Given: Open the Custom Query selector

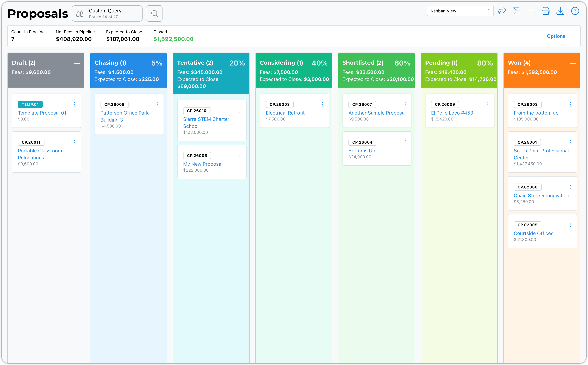Looking at the screenshot, I should tap(107, 14).
